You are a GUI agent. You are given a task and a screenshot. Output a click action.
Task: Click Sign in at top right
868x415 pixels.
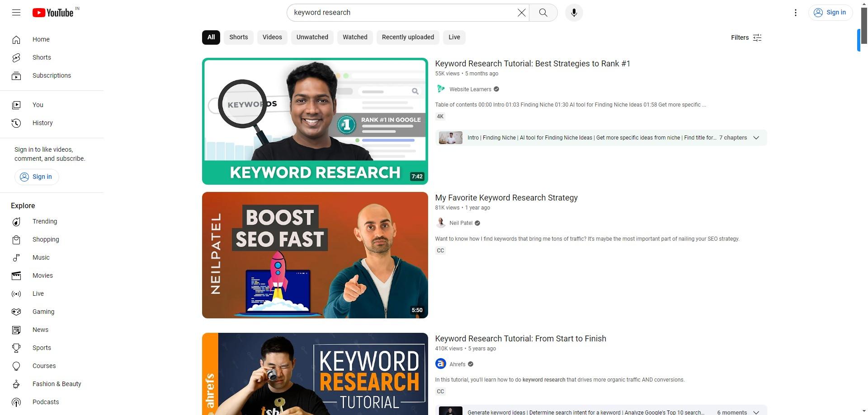tap(830, 13)
